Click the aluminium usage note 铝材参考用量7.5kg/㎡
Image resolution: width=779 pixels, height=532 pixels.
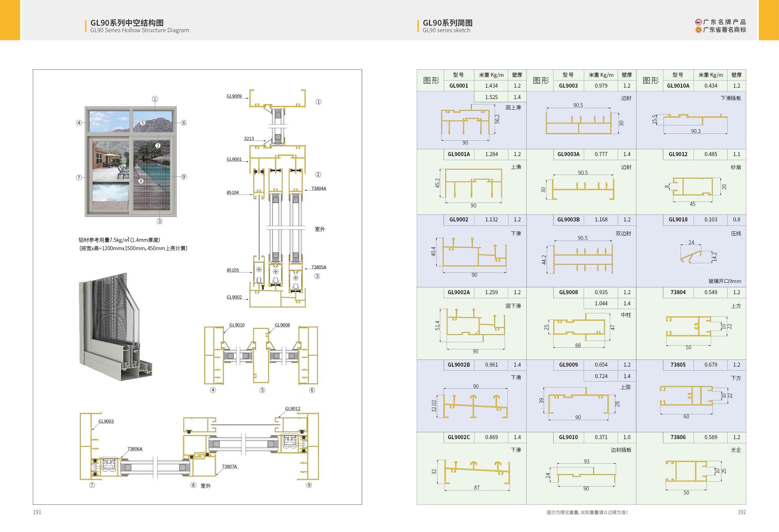(119, 240)
